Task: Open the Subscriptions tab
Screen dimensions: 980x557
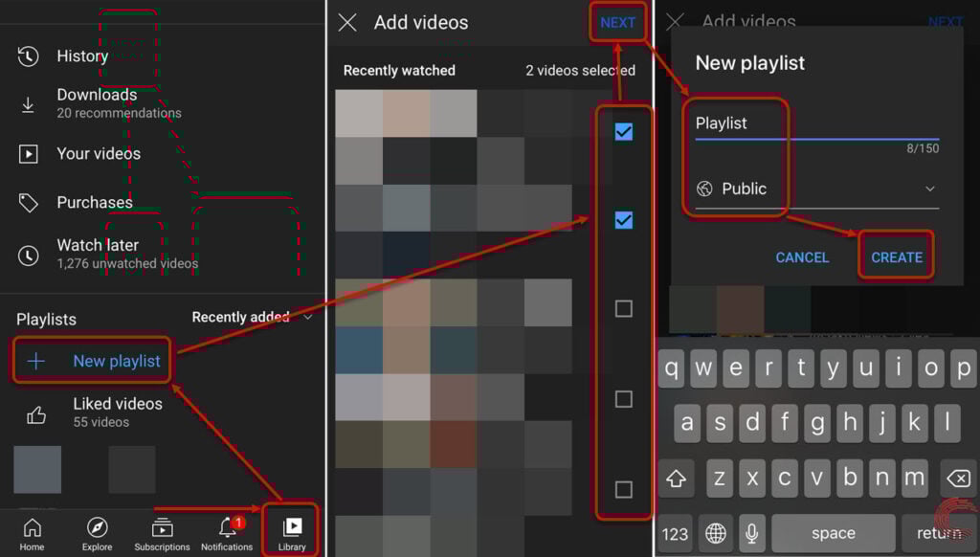Action: pyautogui.click(x=162, y=534)
